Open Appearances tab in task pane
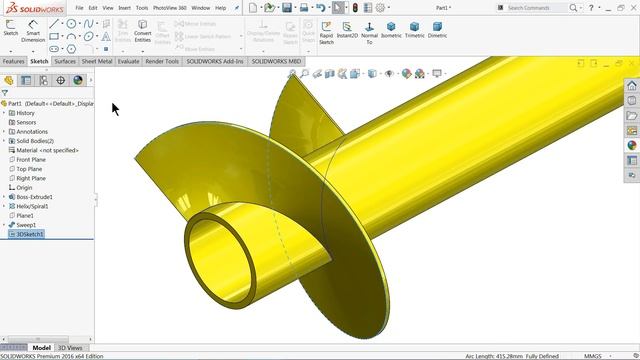 tap(632, 145)
